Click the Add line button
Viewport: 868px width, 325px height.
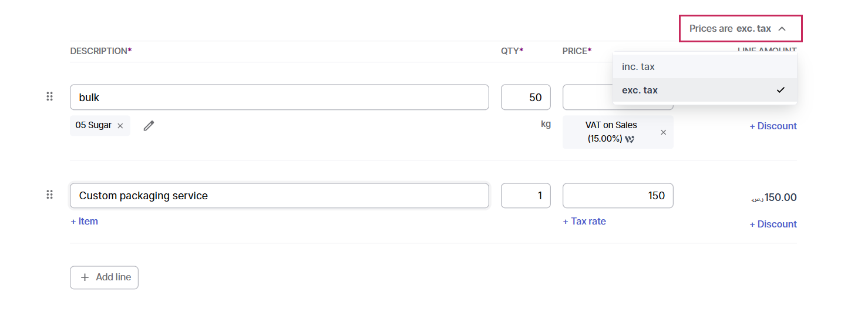pyautogui.click(x=105, y=277)
